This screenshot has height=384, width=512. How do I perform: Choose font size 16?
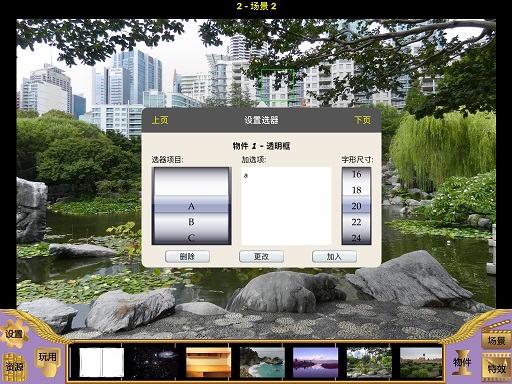pos(356,174)
